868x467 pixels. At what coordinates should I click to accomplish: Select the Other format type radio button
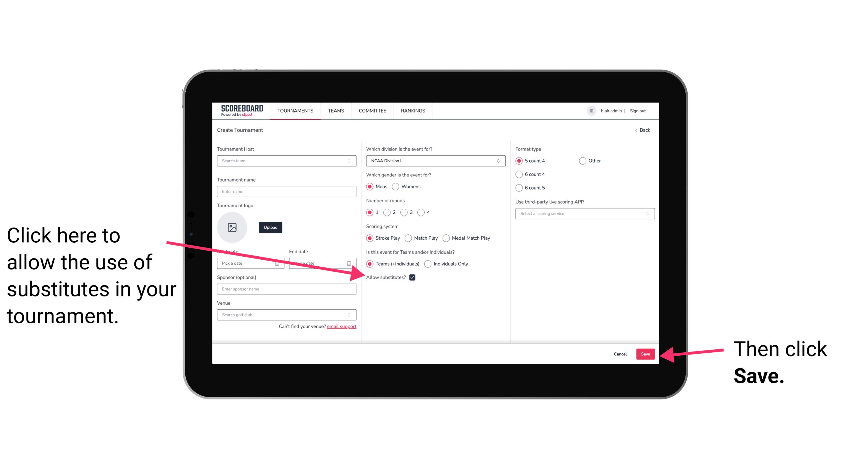click(583, 161)
